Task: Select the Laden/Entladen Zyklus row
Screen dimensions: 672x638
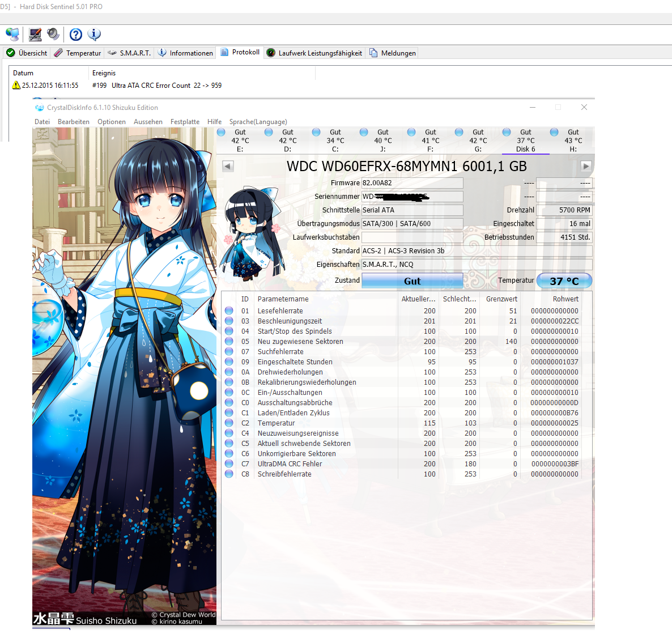Action: (402, 412)
